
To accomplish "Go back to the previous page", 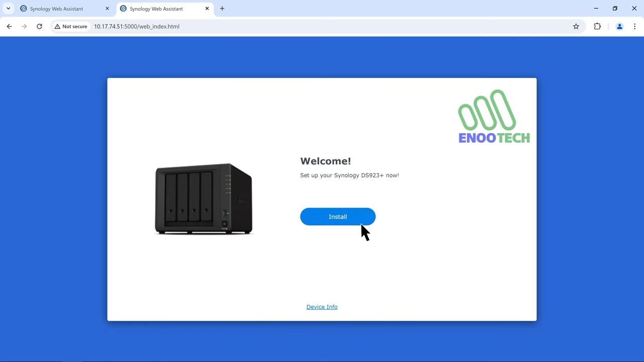I will point(9,26).
